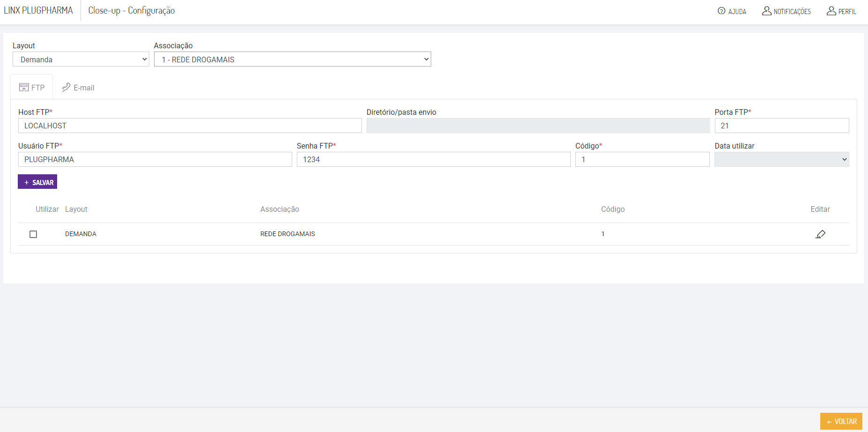Click the help question mark icon
This screenshot has height=432, width=868.
tap(721, 11)
